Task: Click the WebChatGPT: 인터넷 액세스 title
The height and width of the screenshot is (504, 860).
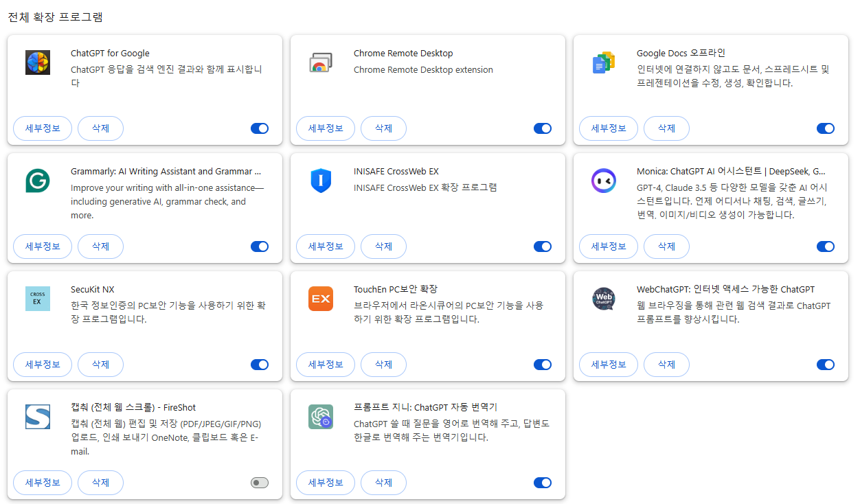Action: 725,290
